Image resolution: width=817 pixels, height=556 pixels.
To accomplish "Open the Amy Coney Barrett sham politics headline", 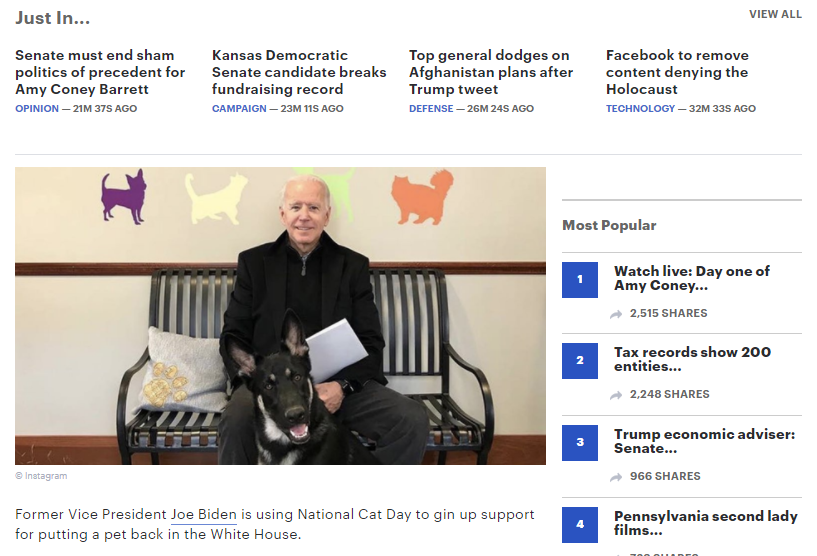I will click(x=100, y=72).
